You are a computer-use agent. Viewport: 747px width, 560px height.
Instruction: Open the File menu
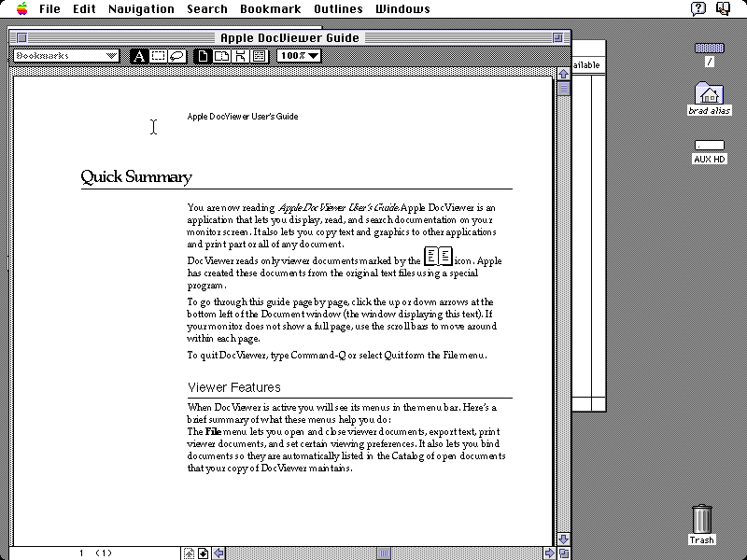coord(49,9)
